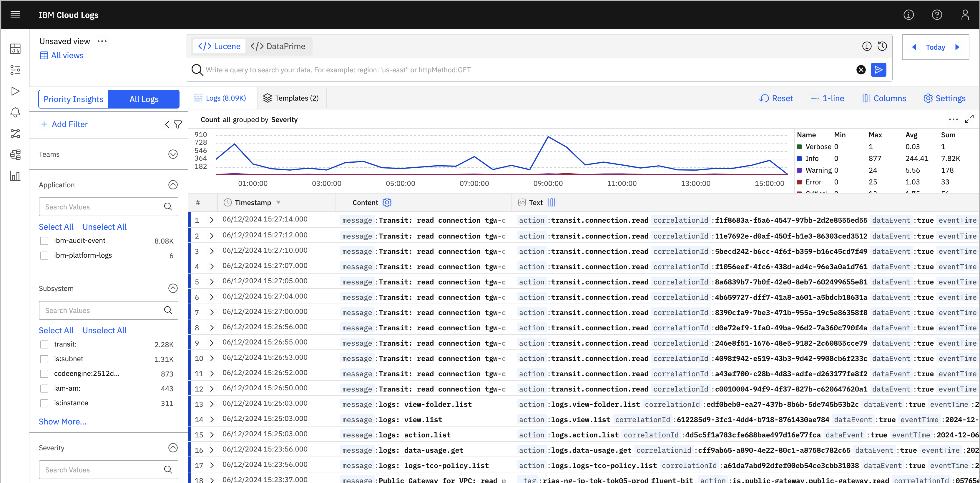Screen dimensions: 980x483
Task: Switch to the Templates (2) tab
Action: (x=291, y=98)
